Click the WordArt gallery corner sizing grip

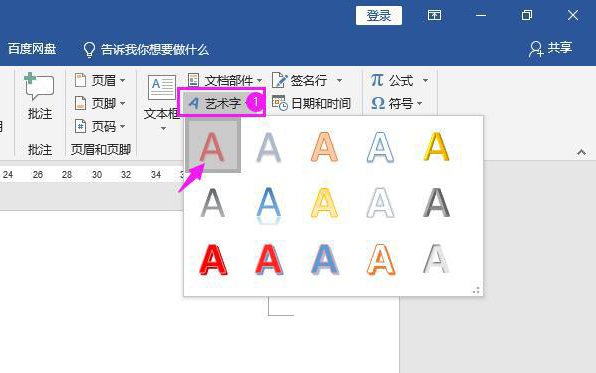tap(476, 290)
